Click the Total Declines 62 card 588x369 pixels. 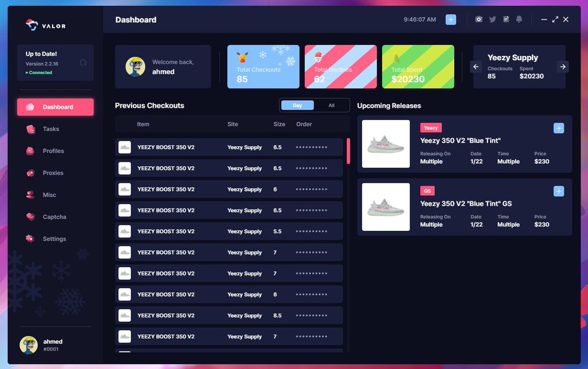[x=341, y=67]
